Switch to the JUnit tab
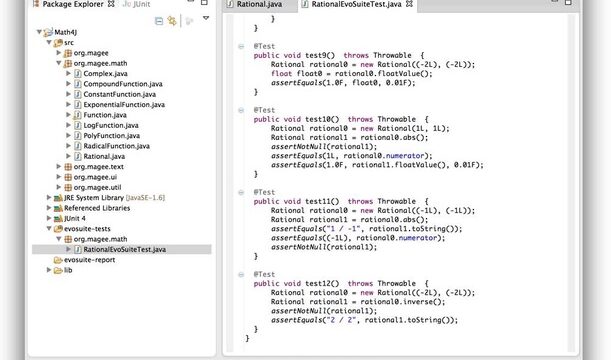Viewport: 611px width, 360px height. 136,4
